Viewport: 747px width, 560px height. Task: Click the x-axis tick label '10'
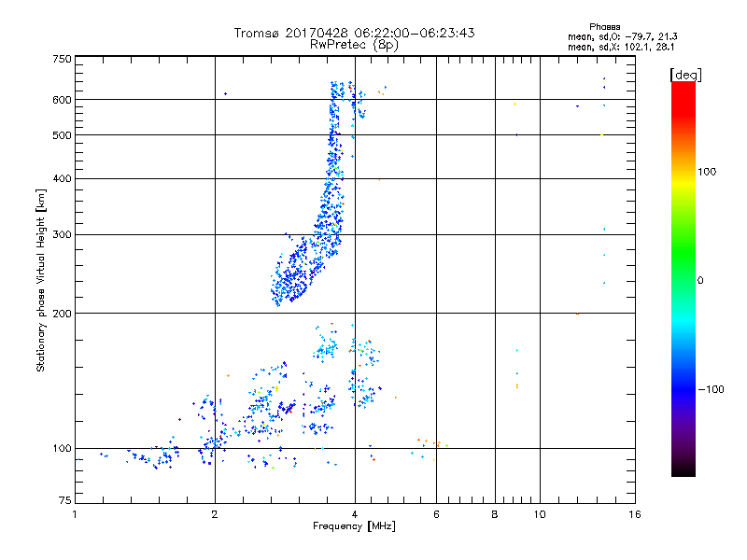540,514
